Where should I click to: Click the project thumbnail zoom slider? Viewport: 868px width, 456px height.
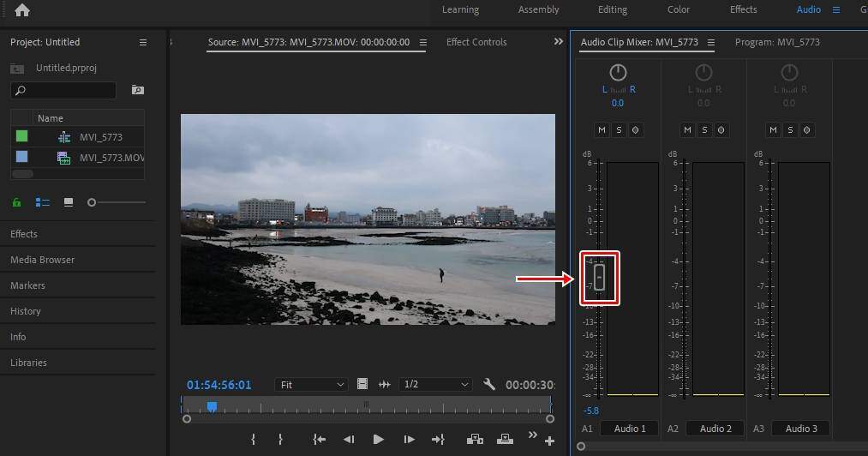coord(92,203)
